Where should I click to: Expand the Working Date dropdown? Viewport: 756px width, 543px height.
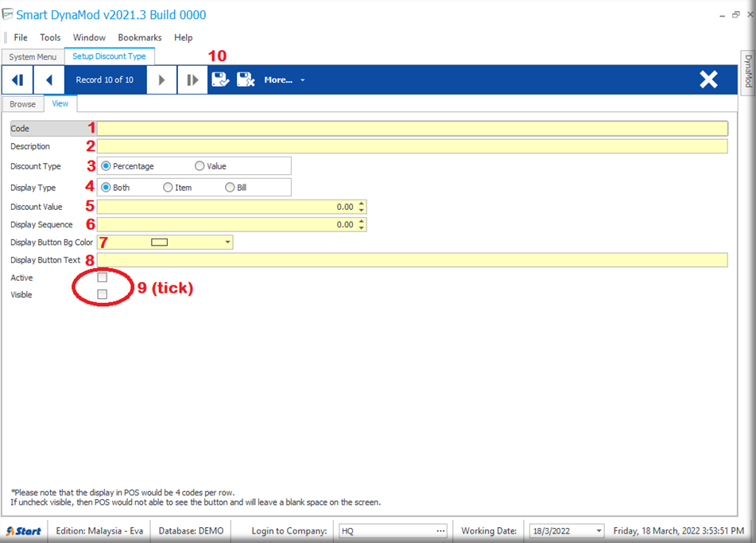[x=599, y=531]
